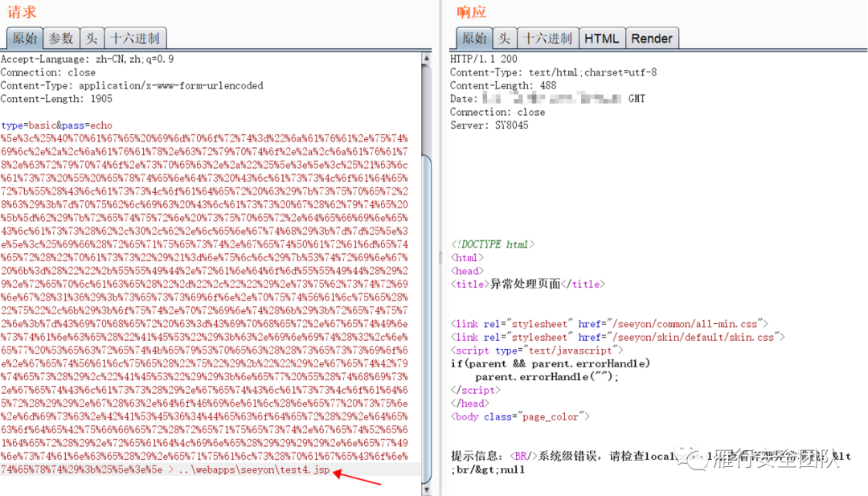
Task: Click the parent.errorHandle(""); call line
Action: tap(547, 378)
